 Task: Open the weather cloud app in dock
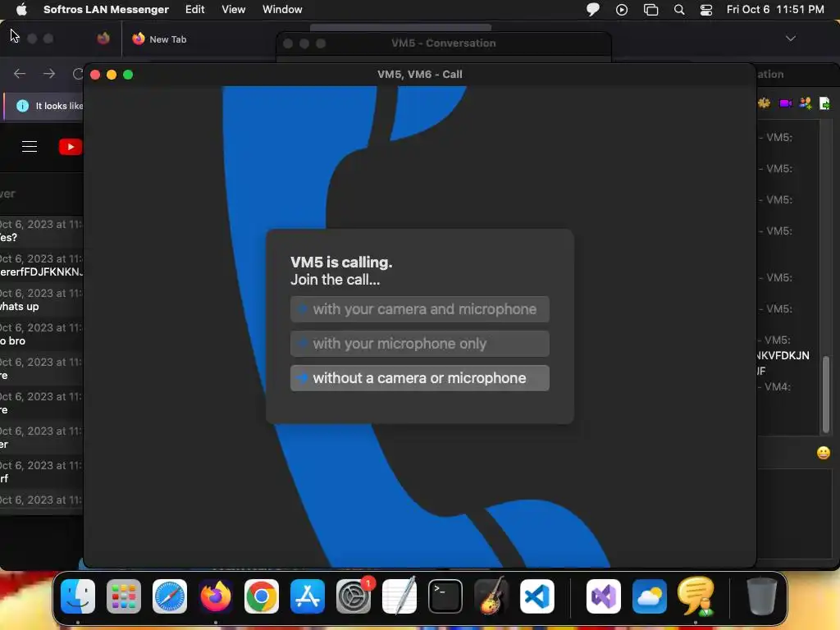coord(650,596)
